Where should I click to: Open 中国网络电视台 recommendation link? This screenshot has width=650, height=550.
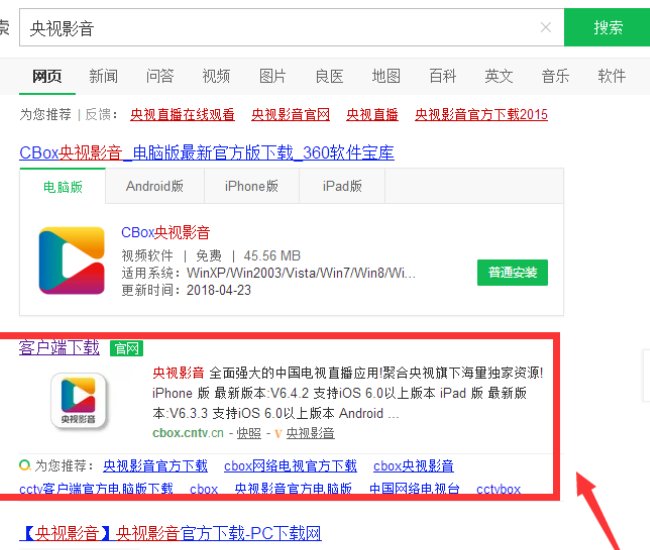click(x=414, y=489)
